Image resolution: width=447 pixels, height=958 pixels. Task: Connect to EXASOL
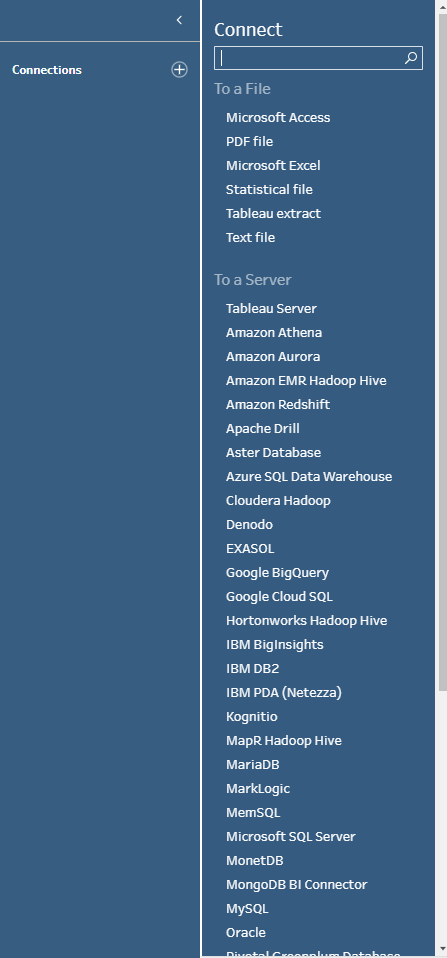pyautogui.click(x=250, y=548)
